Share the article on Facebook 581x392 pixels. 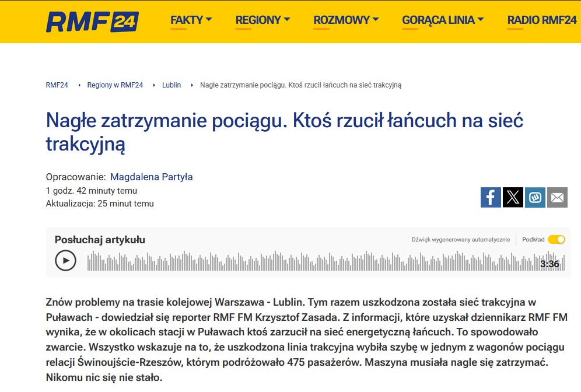(x=491, y=197)
